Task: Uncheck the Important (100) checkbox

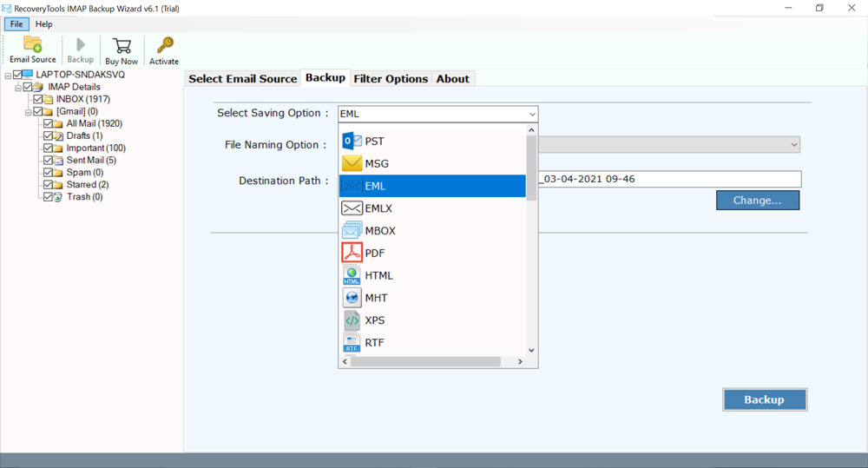Action: [48, 148]
